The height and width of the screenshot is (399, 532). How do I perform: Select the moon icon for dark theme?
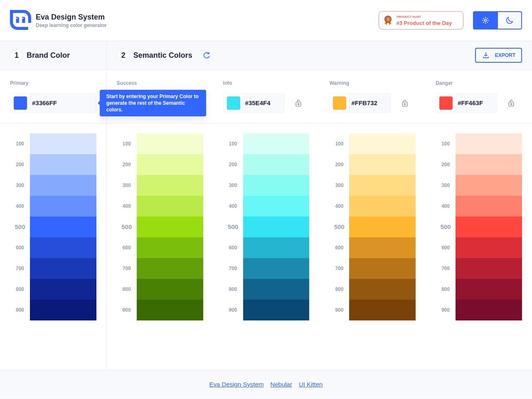coord(510,20)
